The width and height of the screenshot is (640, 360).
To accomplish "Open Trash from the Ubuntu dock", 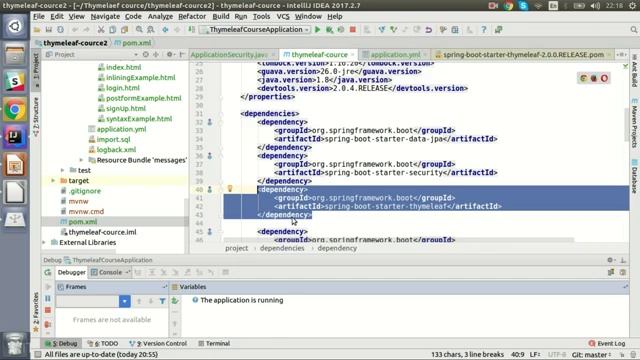I will [15, 344].
